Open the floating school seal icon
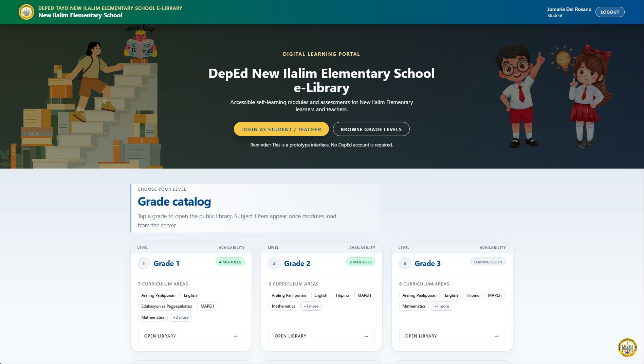The width and height of the screenshot is (644, 364). pyautogui.click(x=627, y=347)
